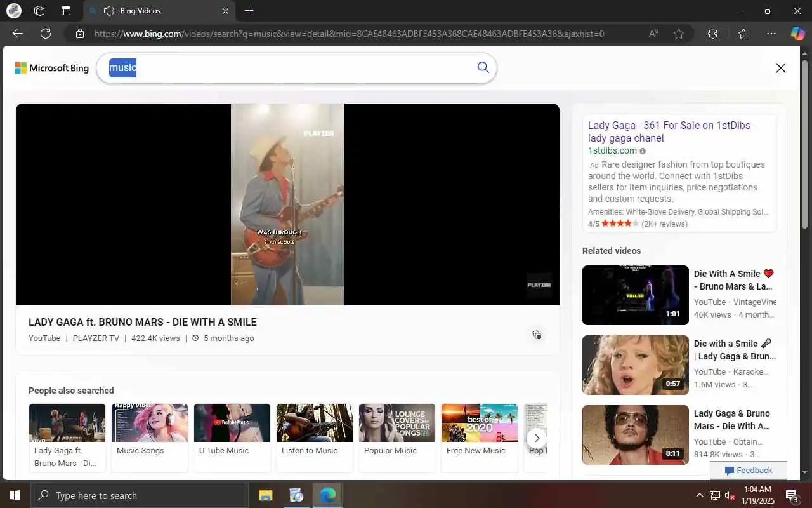Open the network tray icon
Image resolution: width=812 pixels, height=508 pixels.
click(x=714, y=495)
